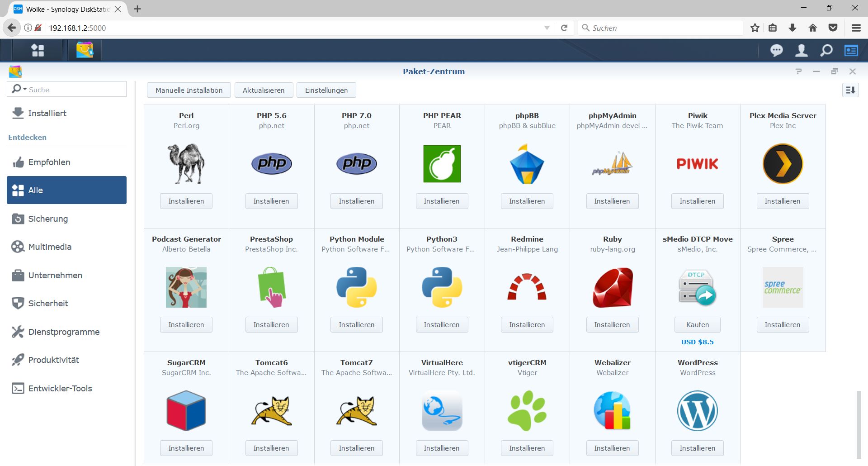
Task: Click the Tomcat6 cat icon
Action: coord(272,411)
